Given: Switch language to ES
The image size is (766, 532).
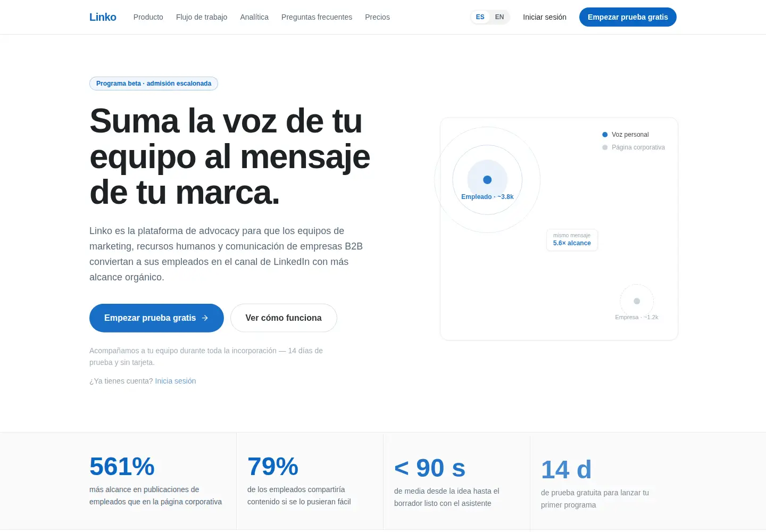Looking at the screenshot, I should (480, 17).
